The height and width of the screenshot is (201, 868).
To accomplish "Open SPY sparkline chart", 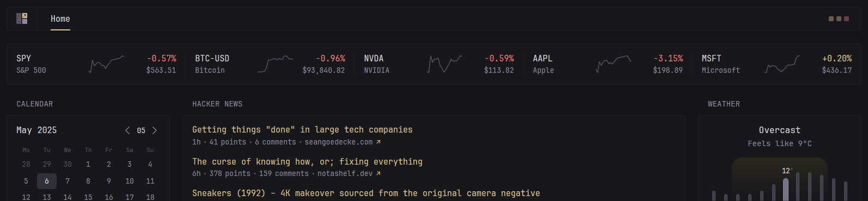I will point(107,64).
